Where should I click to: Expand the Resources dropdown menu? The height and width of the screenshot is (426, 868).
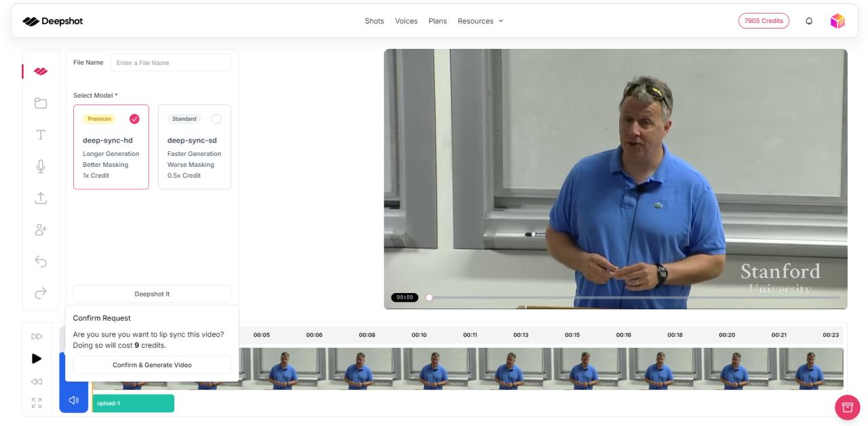click(x=480, y=21)
